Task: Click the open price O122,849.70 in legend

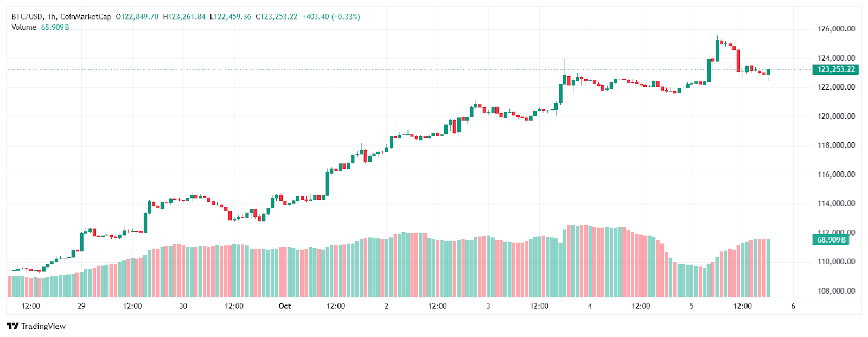Action: tap(137, 17)
